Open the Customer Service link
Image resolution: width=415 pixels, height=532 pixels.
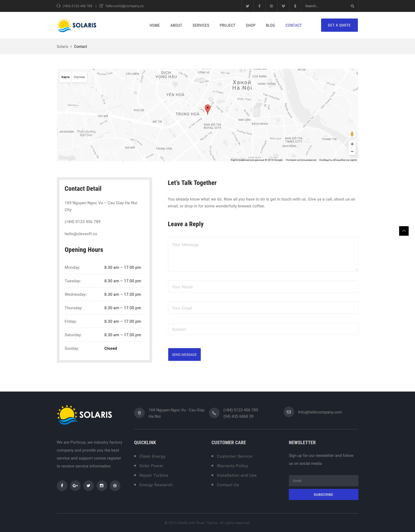point(234,456)
